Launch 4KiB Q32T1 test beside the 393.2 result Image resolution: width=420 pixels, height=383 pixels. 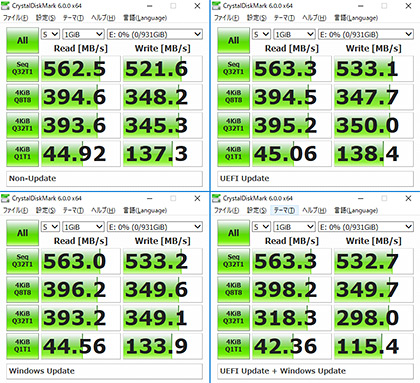[22, 318]
